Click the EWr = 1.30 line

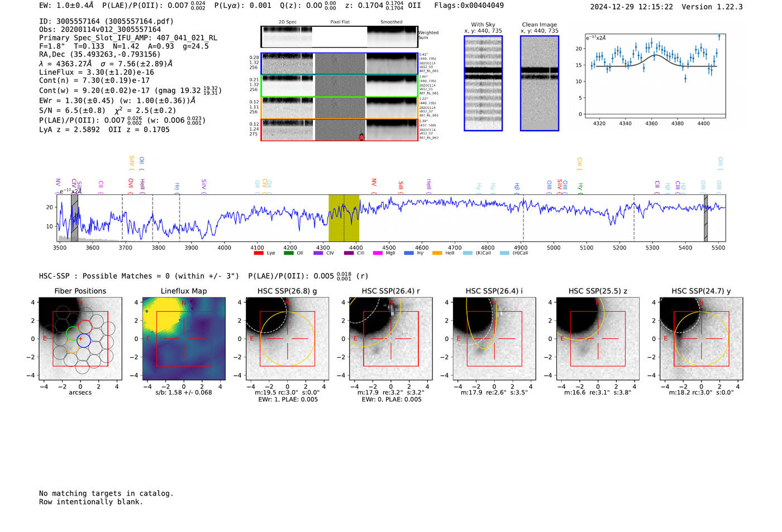point(117,101)
